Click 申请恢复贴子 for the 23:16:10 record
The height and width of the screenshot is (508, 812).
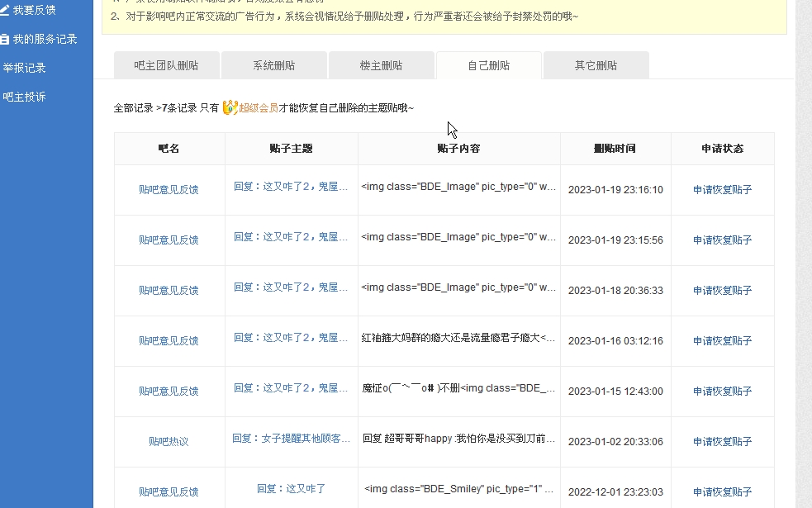tap(722, 190)
